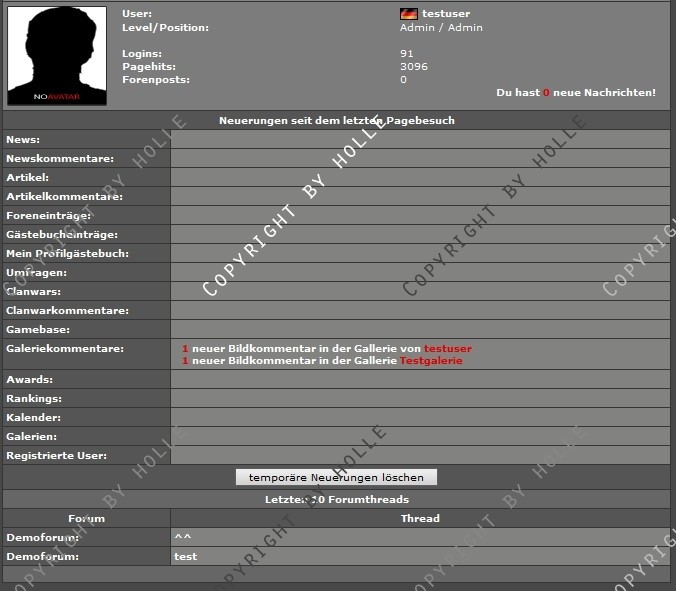
Task: Click 'Du hast 0 neue Nachrichten!' message link
Action: click(576, 93)
